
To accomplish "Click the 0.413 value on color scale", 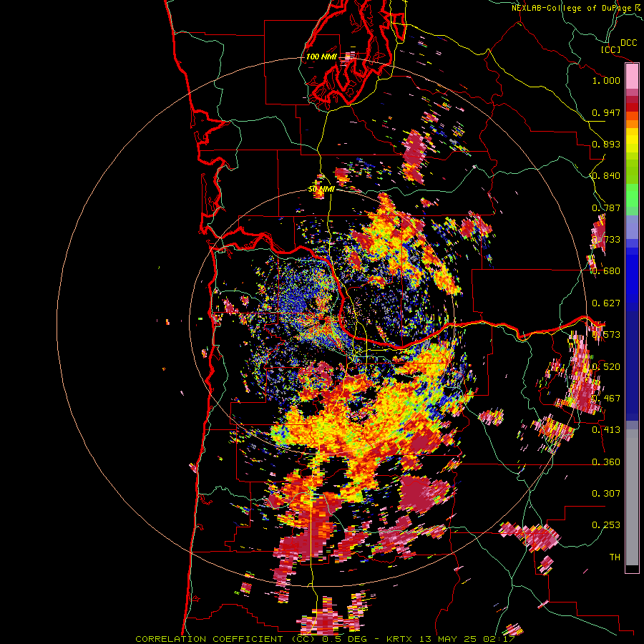I will 606,430.
